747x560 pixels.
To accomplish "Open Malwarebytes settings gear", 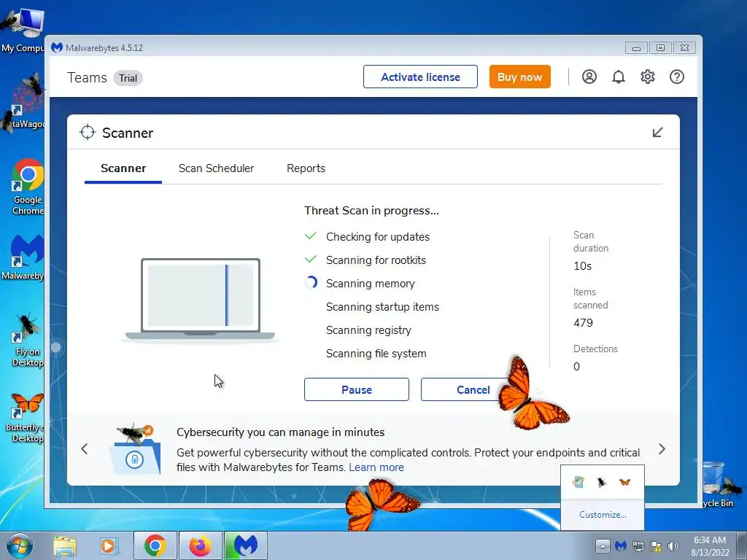I will (648, 77).
